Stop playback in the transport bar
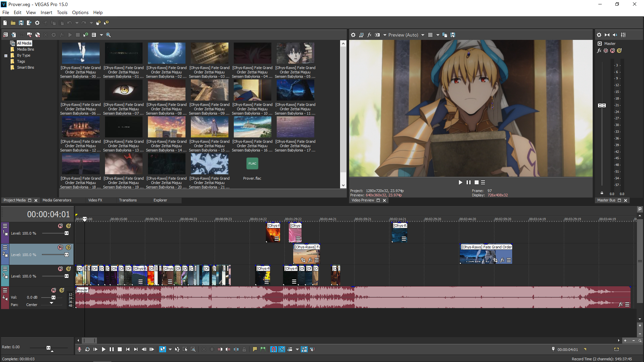The height and width of the screenshot is (362, 644). pyautogui.click(x=120, y=349)
